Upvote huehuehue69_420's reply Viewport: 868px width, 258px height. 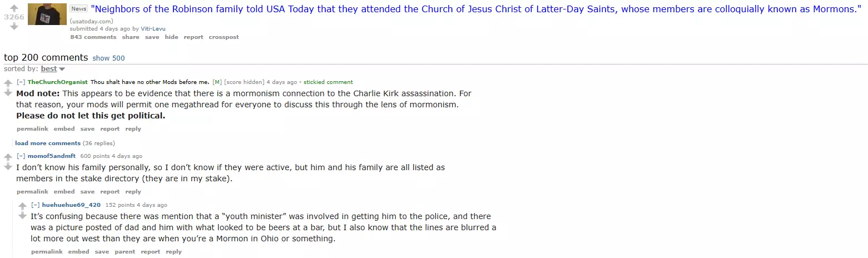pyautogui.click(x=22, y=206)
